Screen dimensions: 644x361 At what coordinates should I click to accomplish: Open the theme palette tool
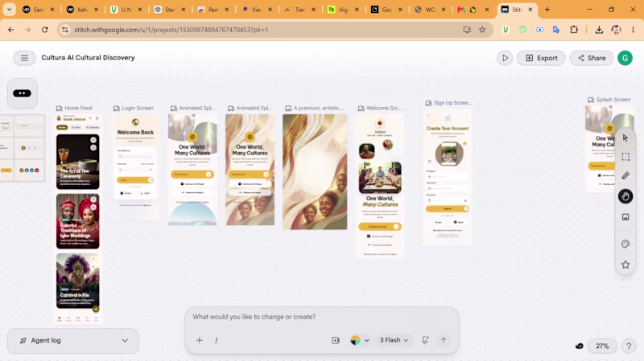(x=625, y=244)
